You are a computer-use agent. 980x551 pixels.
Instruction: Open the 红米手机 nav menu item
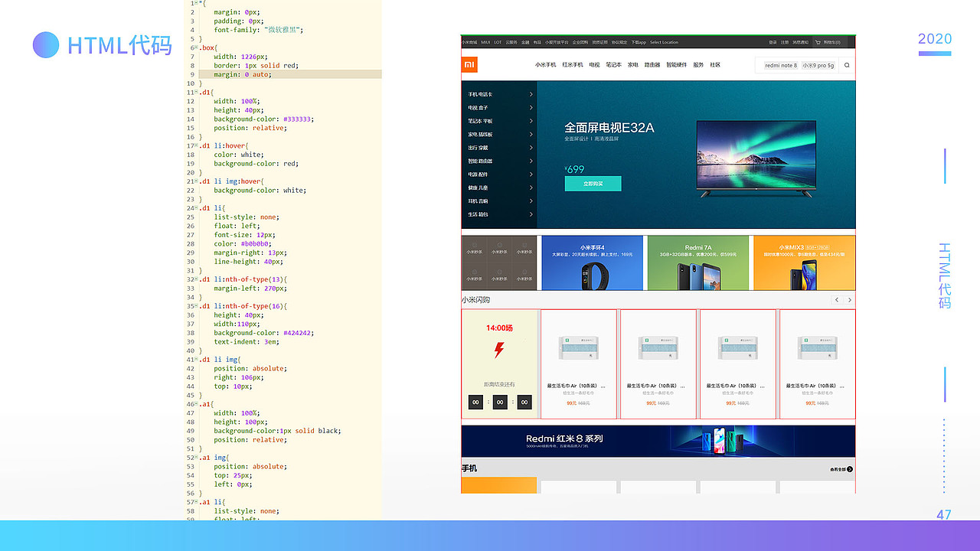click(573, 65)
